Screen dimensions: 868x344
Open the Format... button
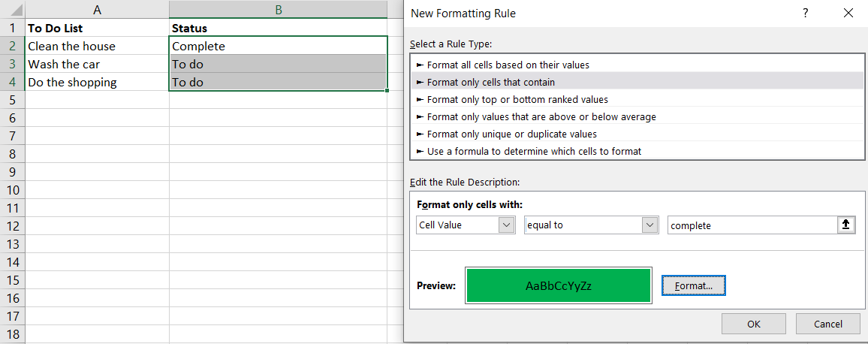click(x=693, y=285)
